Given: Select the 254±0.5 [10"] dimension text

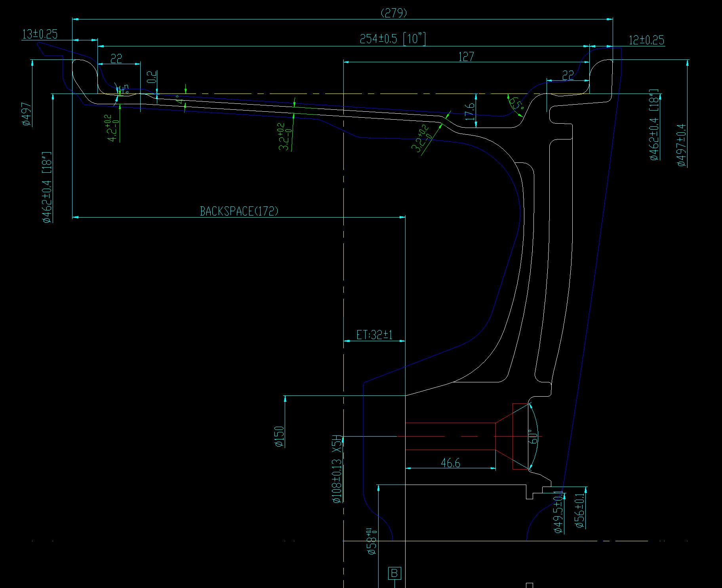Looking at the screenshot, I should point(392,39).
